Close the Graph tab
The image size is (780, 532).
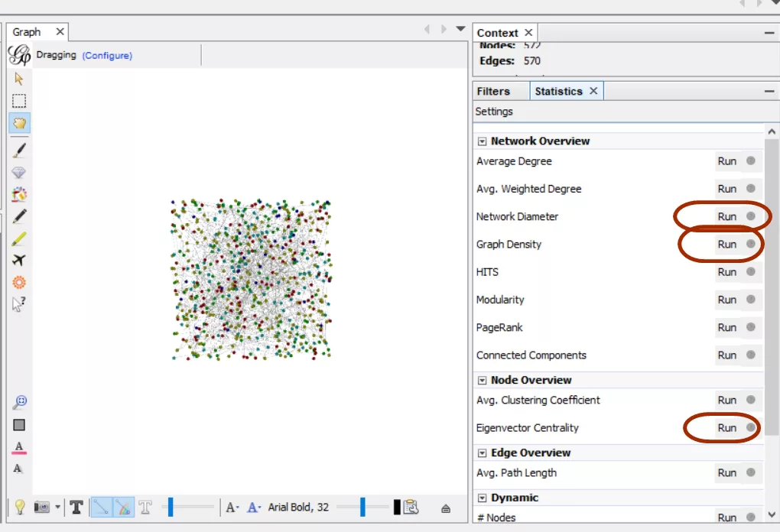coord(60,32)
